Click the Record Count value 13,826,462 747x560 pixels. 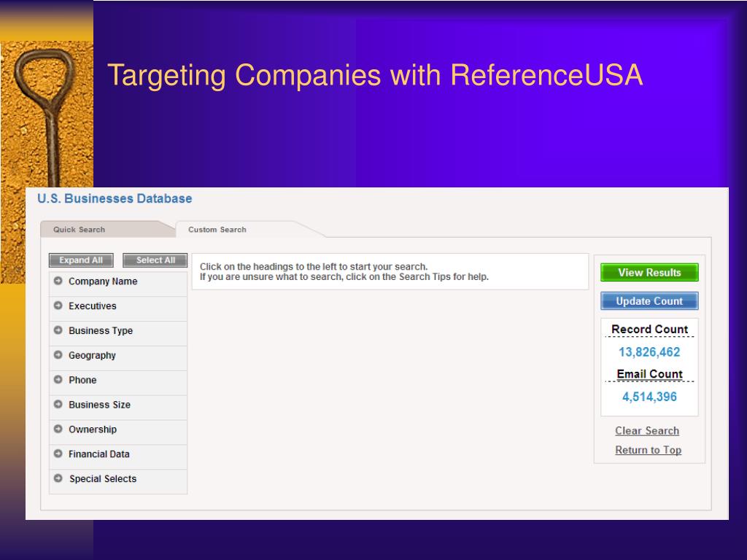tap(649, 352)
